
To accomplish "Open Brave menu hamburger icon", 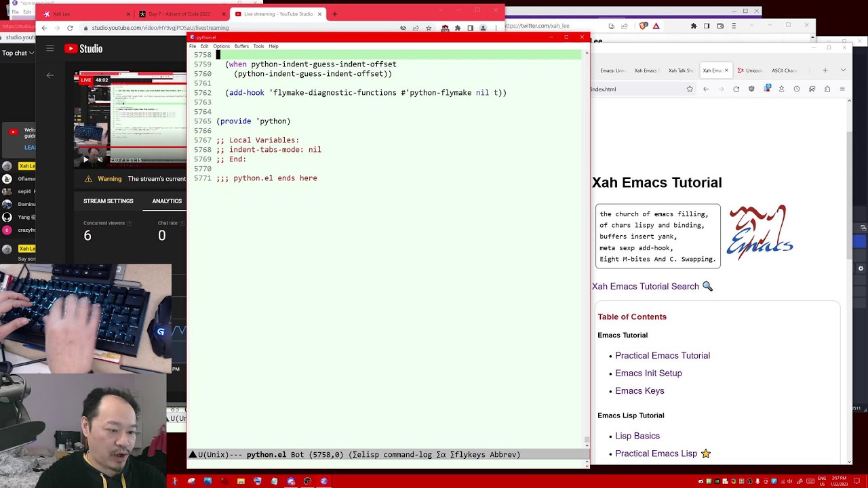I will click(734, 26).
